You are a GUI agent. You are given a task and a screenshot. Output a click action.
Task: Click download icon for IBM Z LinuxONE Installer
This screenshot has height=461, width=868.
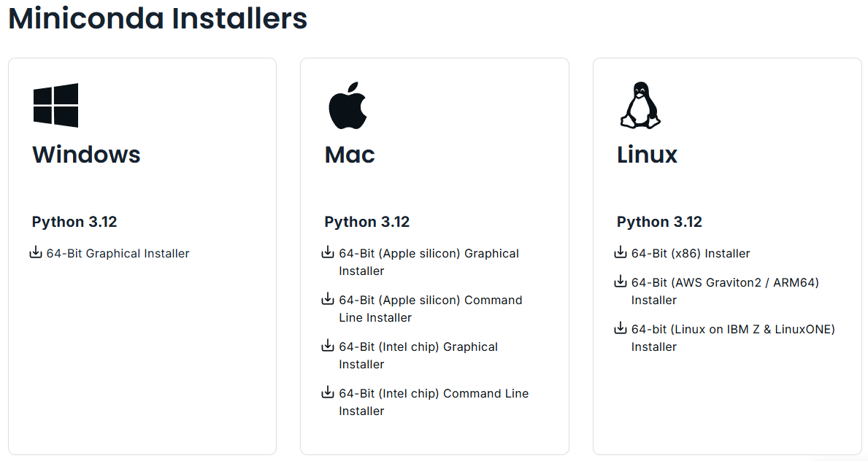click(x=621, y=329)
